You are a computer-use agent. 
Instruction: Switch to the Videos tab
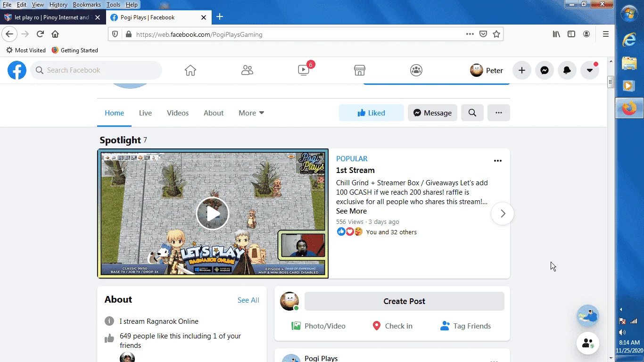coord(178,113)
